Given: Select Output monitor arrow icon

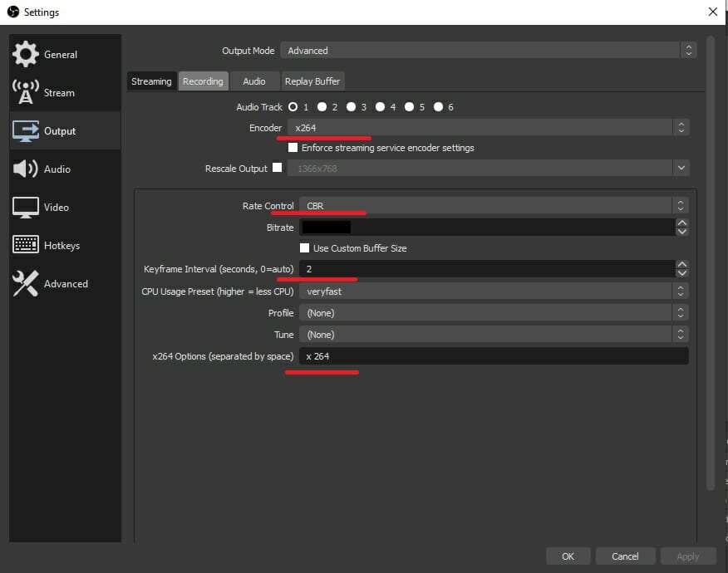Looking at the screenshot, I should point(26,131).
